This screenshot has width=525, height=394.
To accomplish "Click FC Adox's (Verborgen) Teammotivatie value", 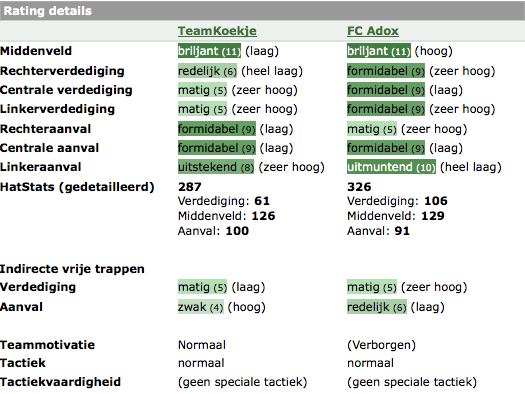I will 381,345.
